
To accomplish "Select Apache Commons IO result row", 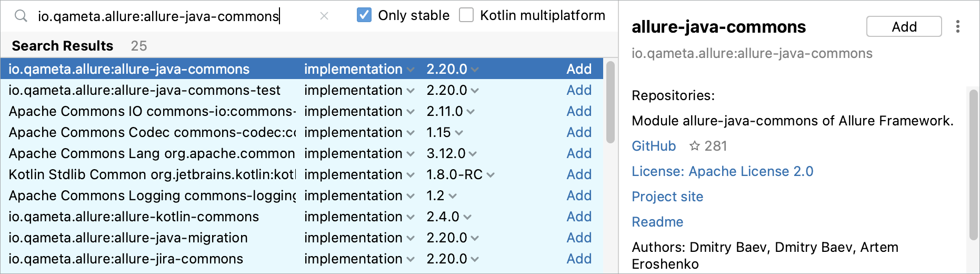I will (302, 111).
